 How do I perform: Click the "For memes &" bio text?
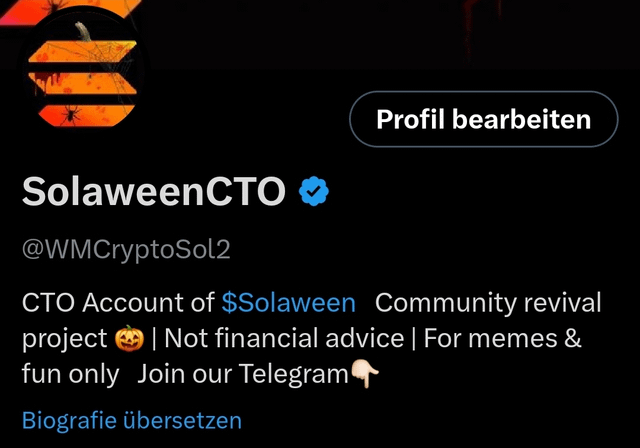tap(502, 338)
